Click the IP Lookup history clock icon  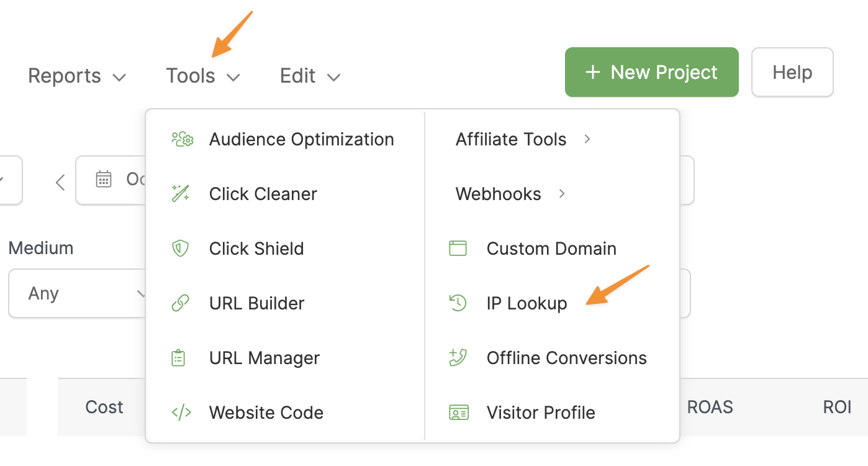458,303
